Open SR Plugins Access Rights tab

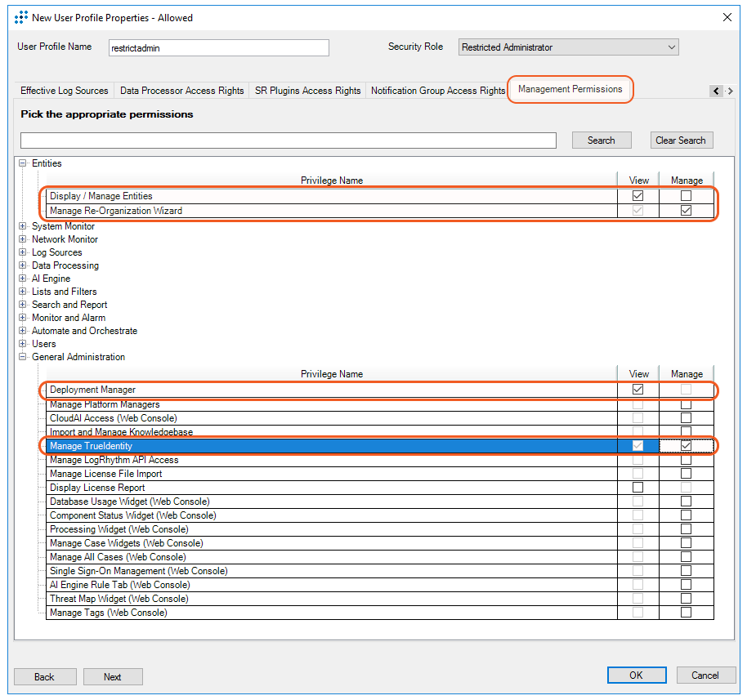pos(307,91)
